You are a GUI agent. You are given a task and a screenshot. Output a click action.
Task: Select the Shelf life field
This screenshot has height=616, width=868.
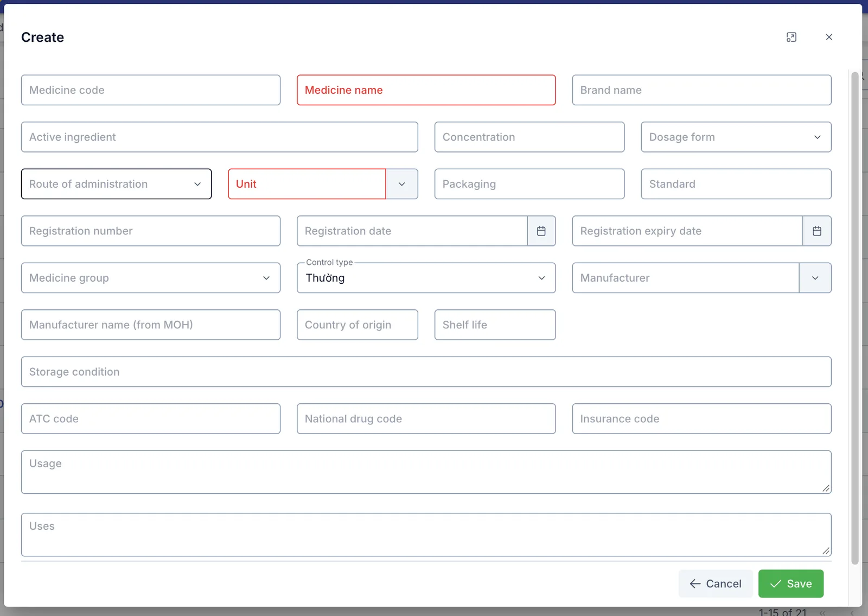coord(495,325)
